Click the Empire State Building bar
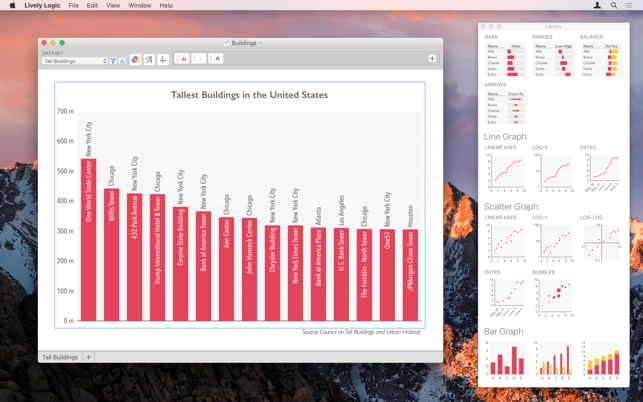Screen dimensions: 643x402 pyautogui.click(x=180, y=264)
